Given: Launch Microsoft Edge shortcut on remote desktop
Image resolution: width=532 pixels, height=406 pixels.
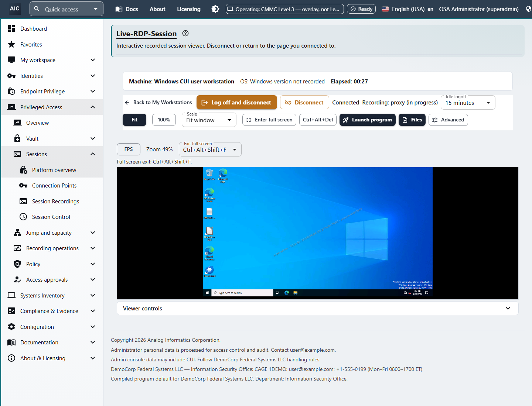Looking at the screenshot, I should point(223,175).
